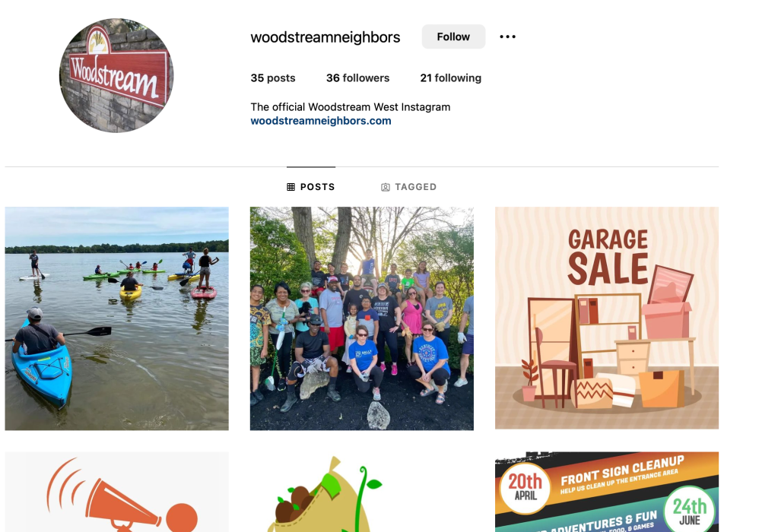
Task: Follow the woodstreamneighbors account
Action: coord(453,36)
